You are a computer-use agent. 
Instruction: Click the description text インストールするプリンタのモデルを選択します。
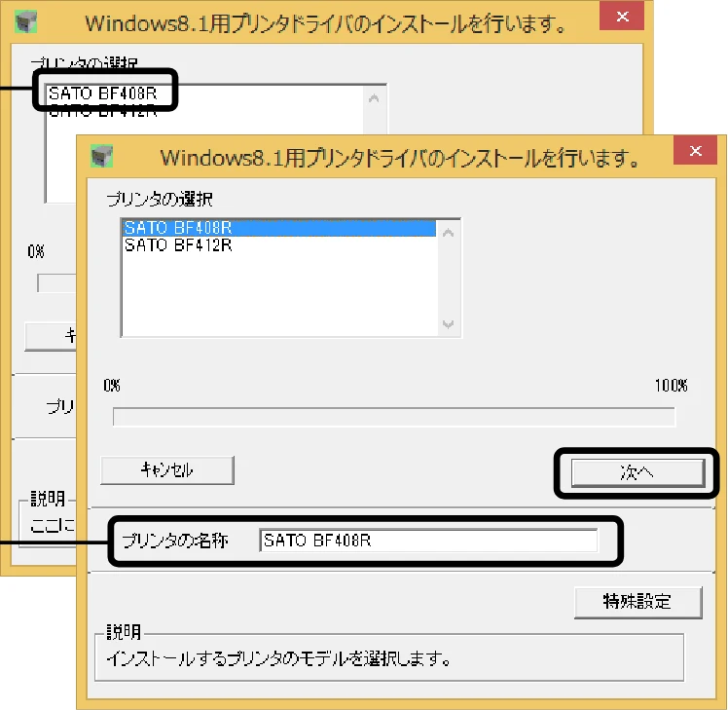(x=278, y=659)
